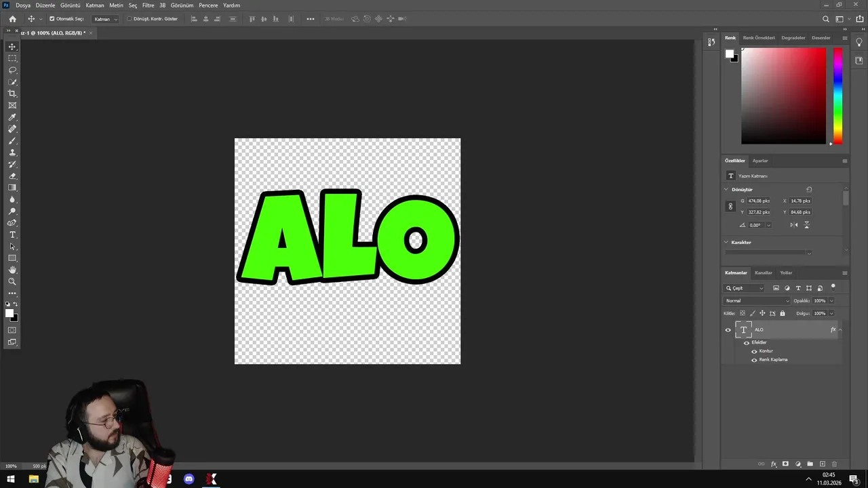
Task: Toggle visibility of Efektler
Action: (747, 343)
